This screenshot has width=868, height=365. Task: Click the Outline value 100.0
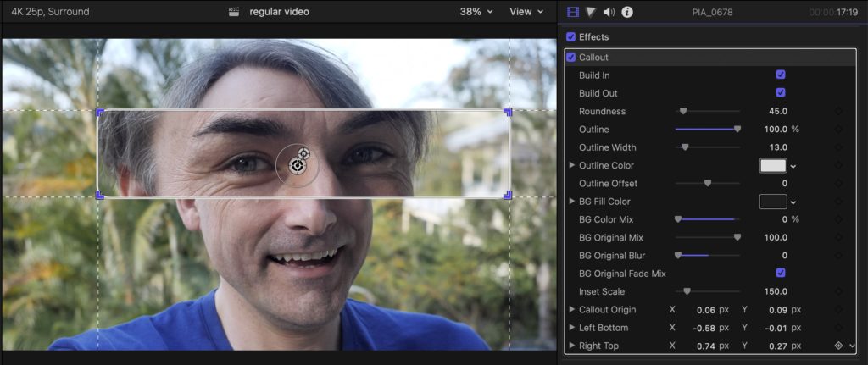775,130
